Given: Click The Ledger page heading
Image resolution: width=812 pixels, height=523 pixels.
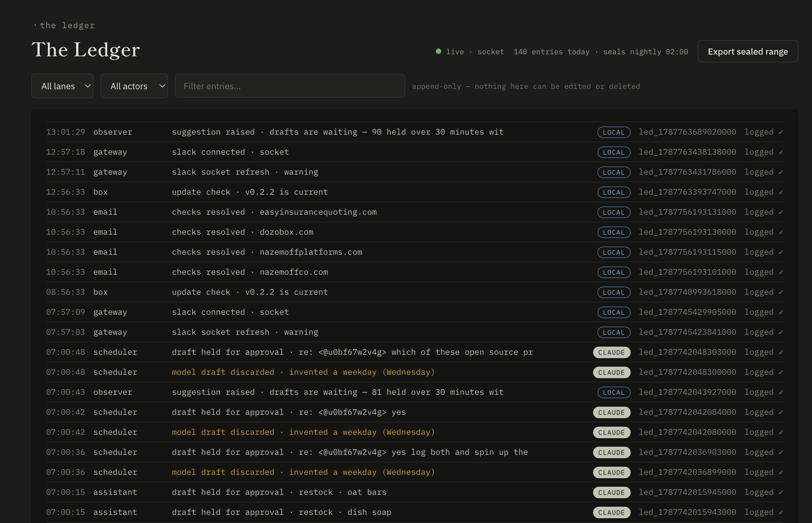Looking at the screenshot, I should (x=85, y=50).
